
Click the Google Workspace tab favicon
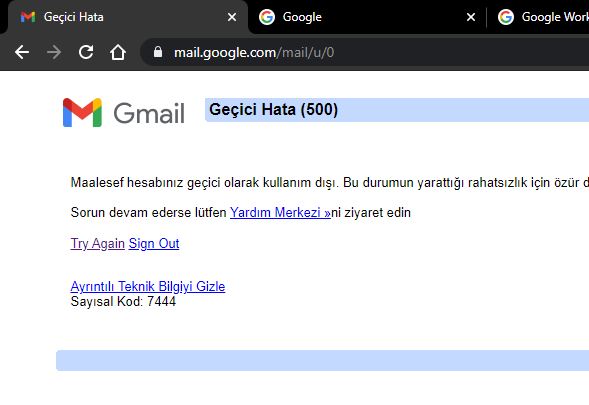click(x=506, y=17)
